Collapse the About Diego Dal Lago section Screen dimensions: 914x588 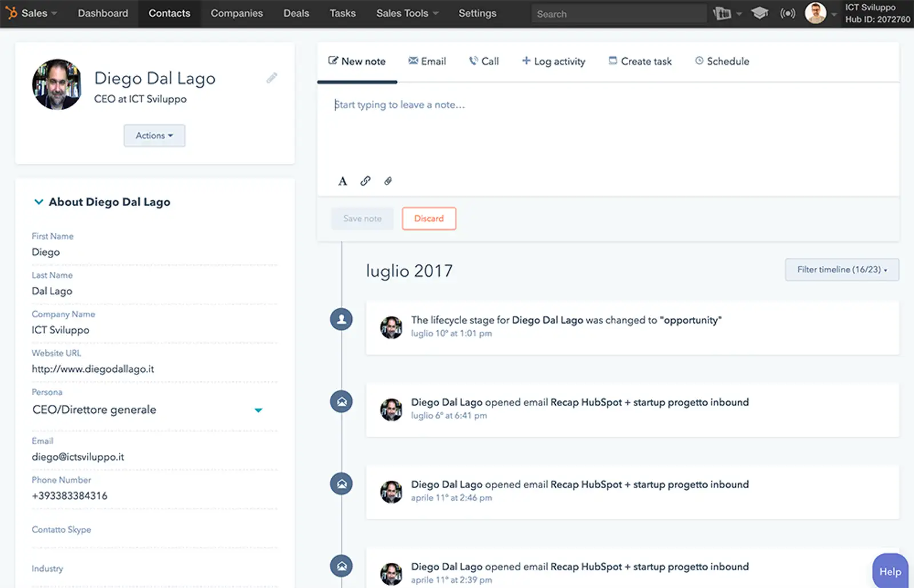pyautogui.click(x=38, y=202)
